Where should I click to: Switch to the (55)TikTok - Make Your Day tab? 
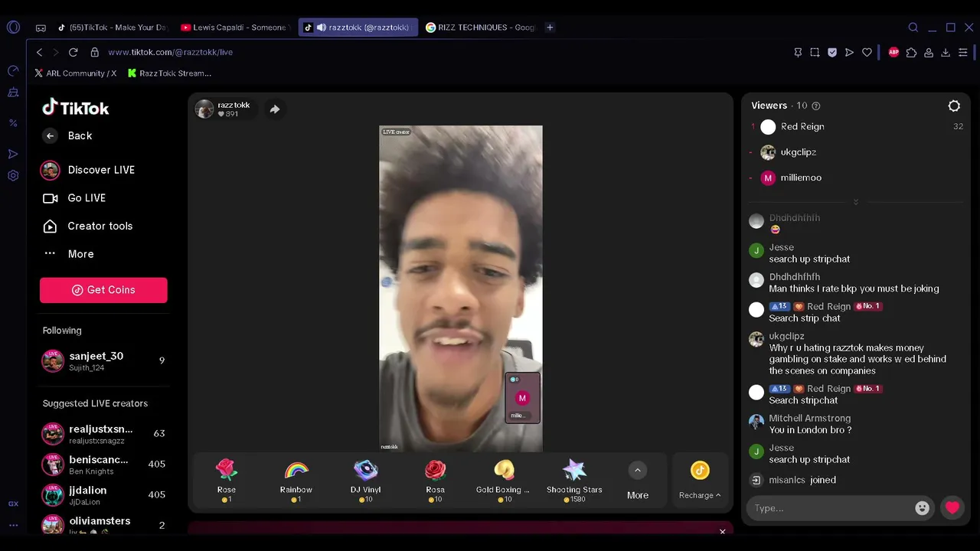(112, 28)
